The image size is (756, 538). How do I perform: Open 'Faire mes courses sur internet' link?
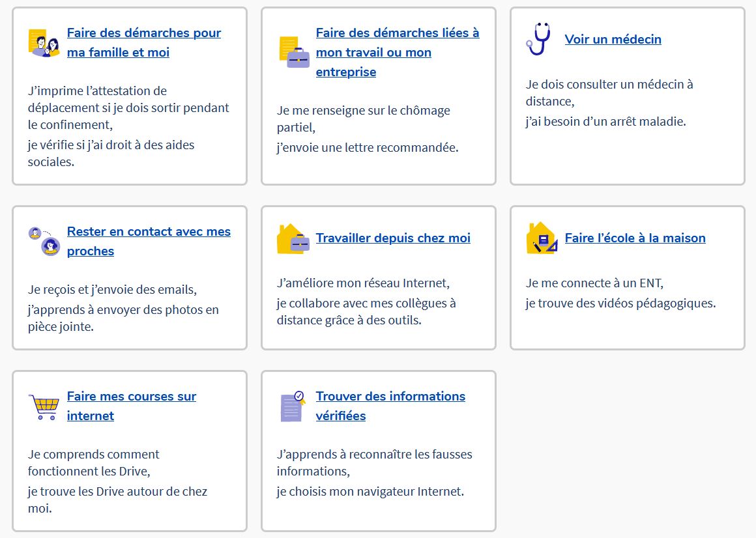(x=131, y=397)
